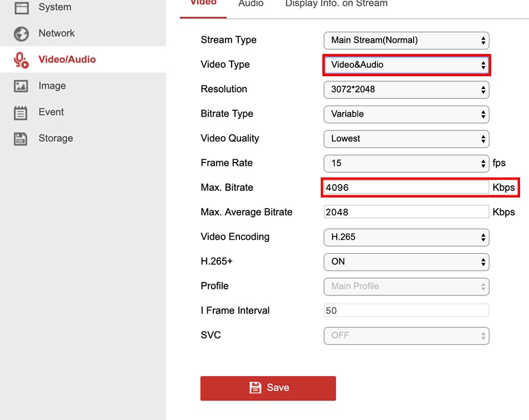Click the Max. Bitrate input field
This screenshot has height=420, width=529.
[406, 187]
